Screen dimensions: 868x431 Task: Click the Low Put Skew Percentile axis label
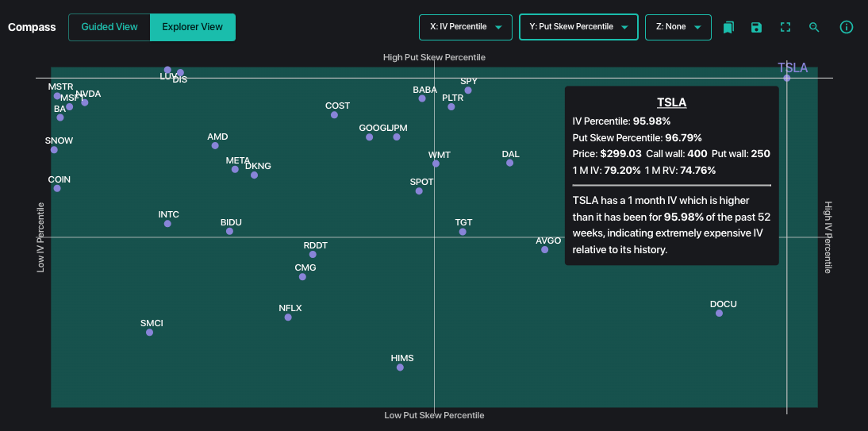click(x=434, y=415)
